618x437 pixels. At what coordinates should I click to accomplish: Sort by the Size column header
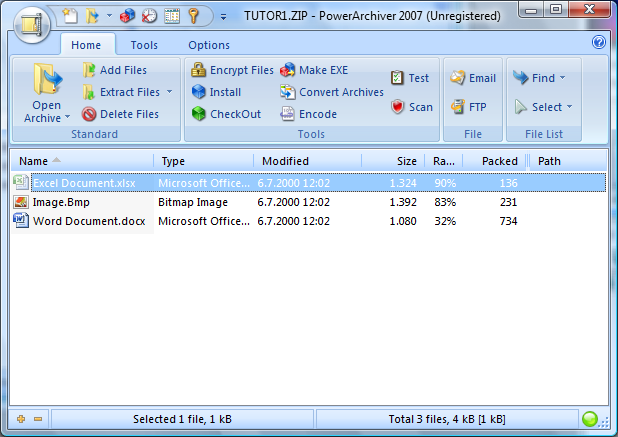click(393, 161)
